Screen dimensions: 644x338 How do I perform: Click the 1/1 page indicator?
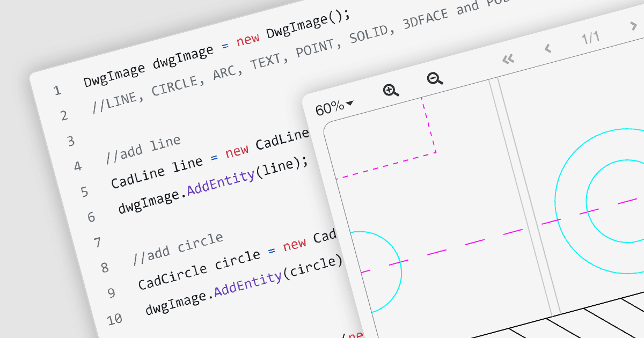point(590,38)
